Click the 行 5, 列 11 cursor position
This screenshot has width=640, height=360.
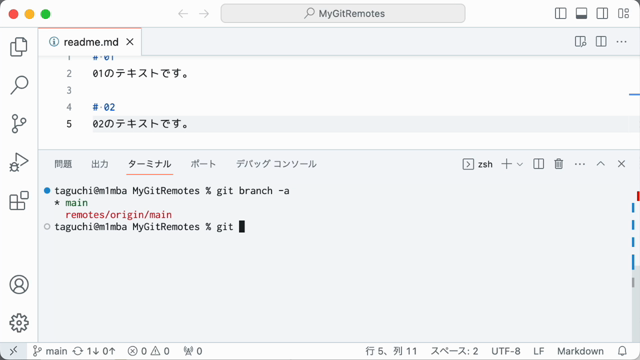tap(391, 351)
